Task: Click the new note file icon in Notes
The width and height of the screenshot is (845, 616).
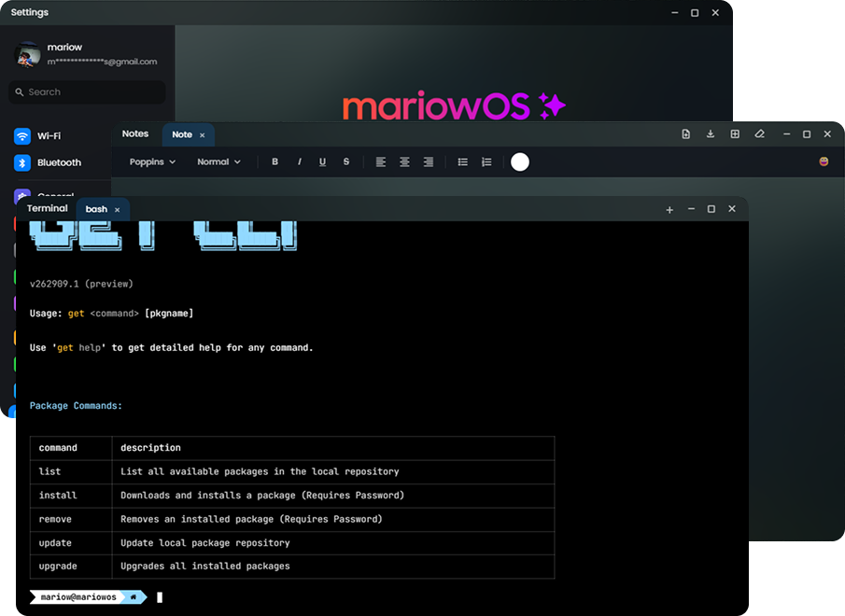Action: [685, 134]
